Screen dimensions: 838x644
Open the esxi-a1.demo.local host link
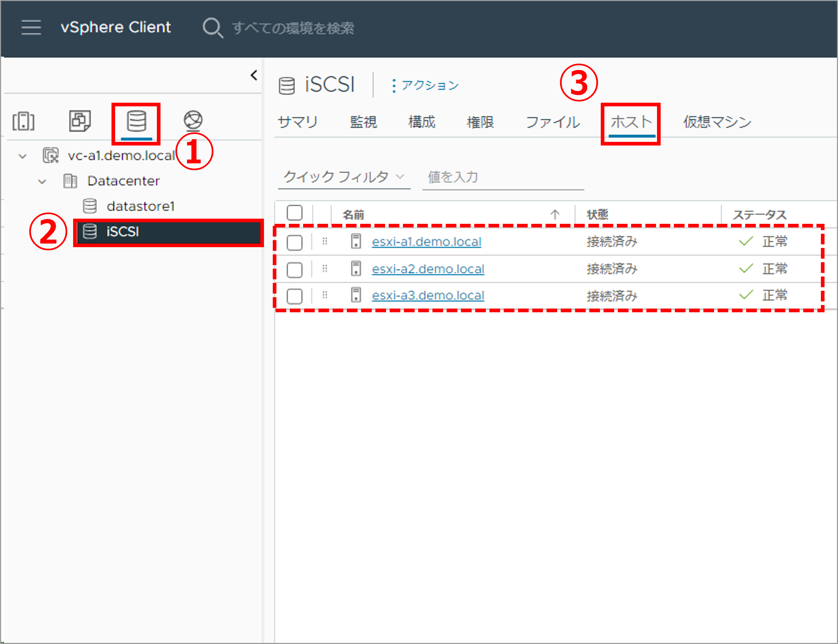point(427,242)
